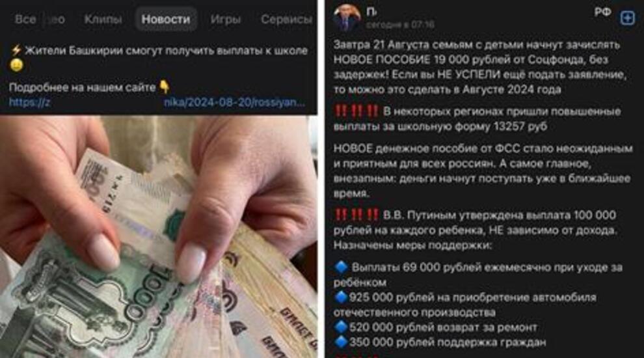Click blue diamond before 925 000 рублей
This screenshot has width=644, height=358.
click(341, 297)
